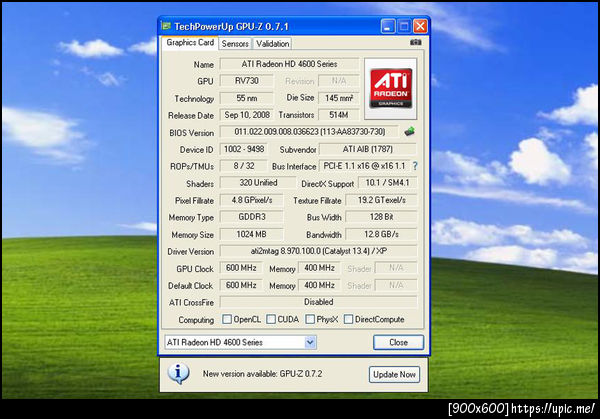
Task: Click the Update Now button
Action: [394, 374]
